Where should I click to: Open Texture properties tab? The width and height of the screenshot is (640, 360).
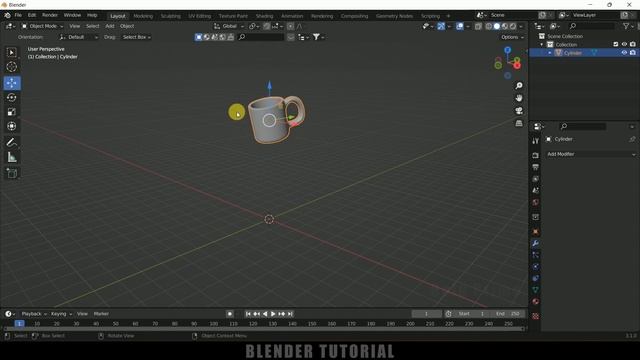tap(536, 316)
